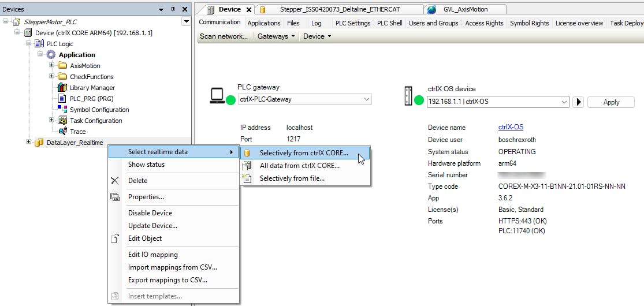Click the Delete X icon in context menu

coord(115,181)
